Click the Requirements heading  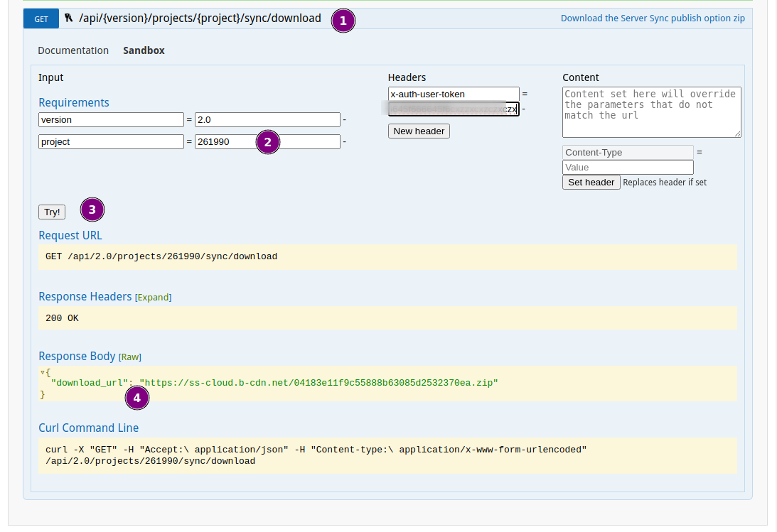click(74, 102)
